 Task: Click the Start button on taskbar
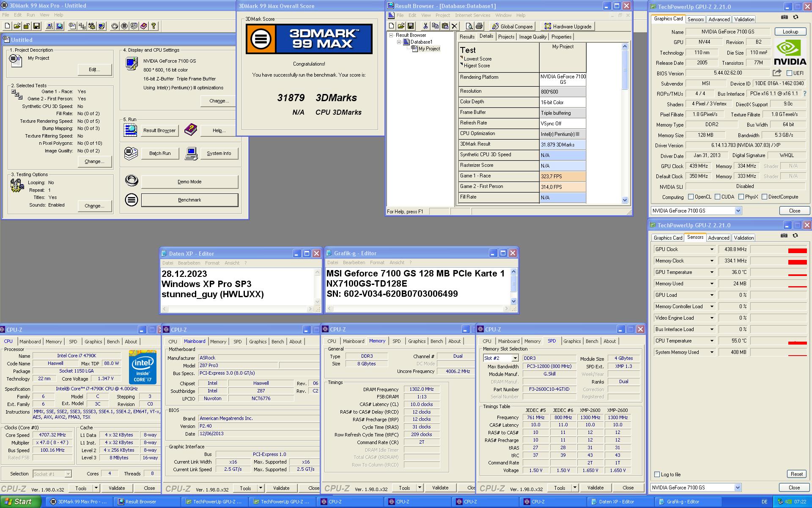pyautogui.click(x=20, y=502)
